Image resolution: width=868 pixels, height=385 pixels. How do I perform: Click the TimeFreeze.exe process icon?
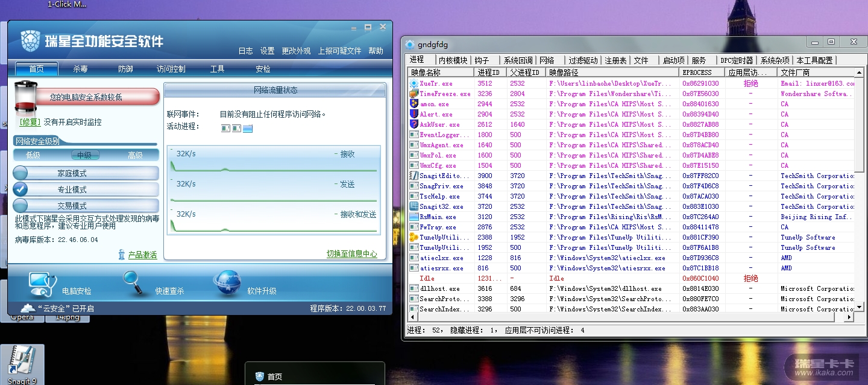pos(414,94)
